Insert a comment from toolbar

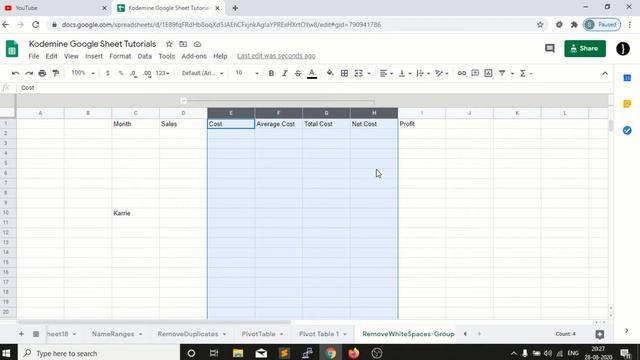click(475, 73)
